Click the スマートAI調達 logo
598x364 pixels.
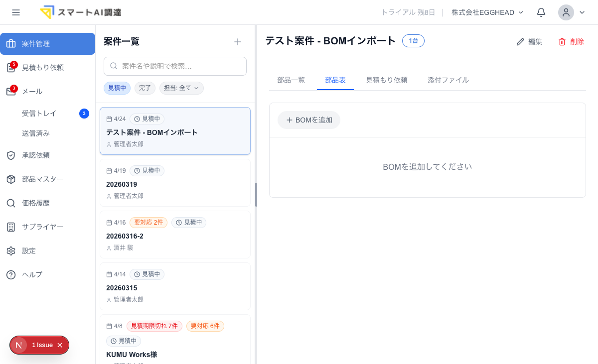[80, 12]
